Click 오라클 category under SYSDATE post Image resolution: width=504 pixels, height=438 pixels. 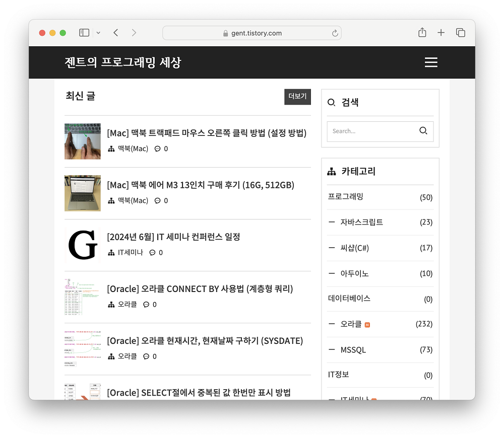128,356
